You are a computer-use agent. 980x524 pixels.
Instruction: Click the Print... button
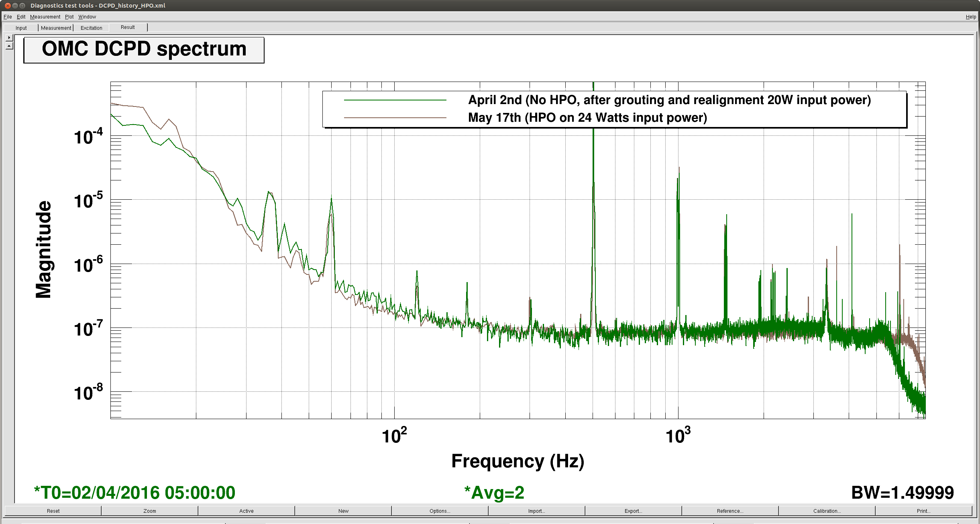point(924,511)
